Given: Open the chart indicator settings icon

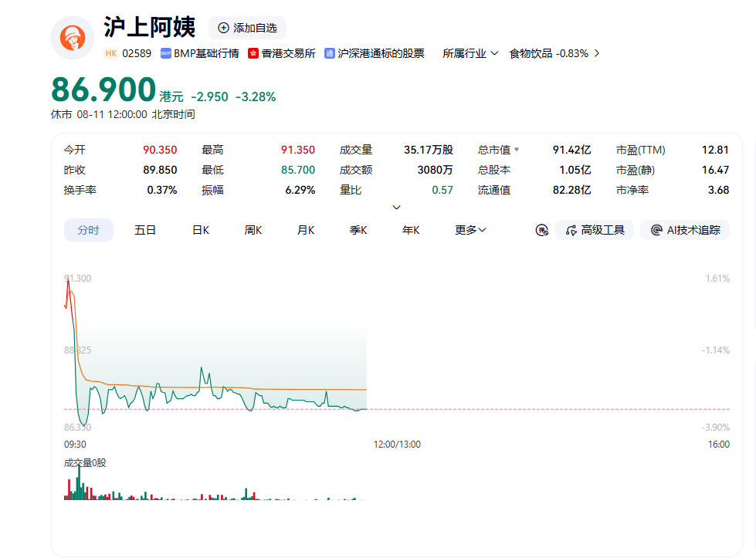Looking at the screenshot, I should click(x=542, y=230).
